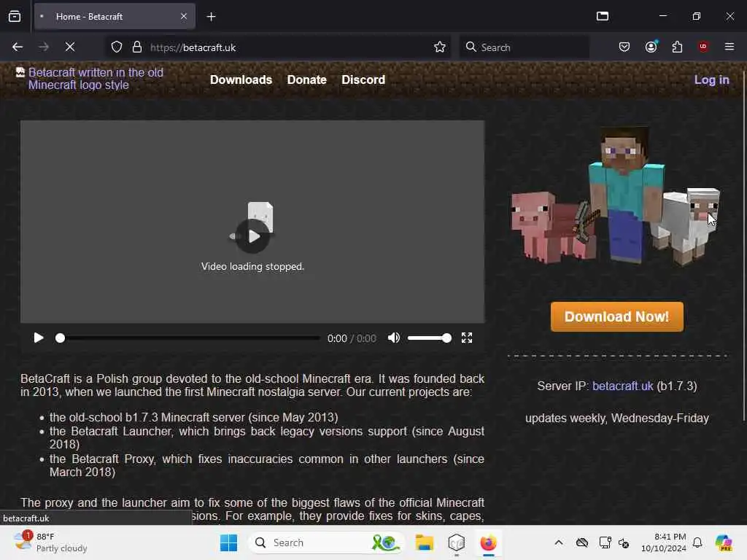Open tracking protection shield panel
This screenshot has height=560, width=747.
[x=117, y=47]
